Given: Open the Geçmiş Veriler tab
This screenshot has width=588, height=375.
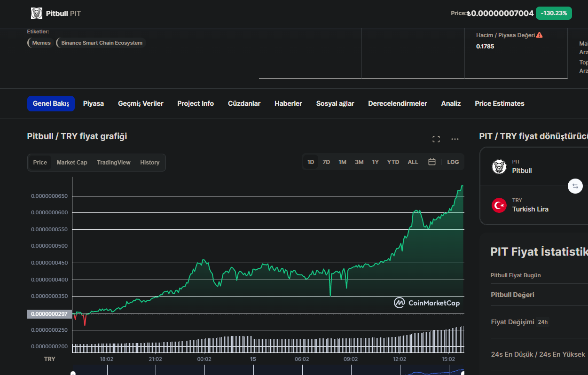Looking at the screenshot, I should [x=141, y=103].
